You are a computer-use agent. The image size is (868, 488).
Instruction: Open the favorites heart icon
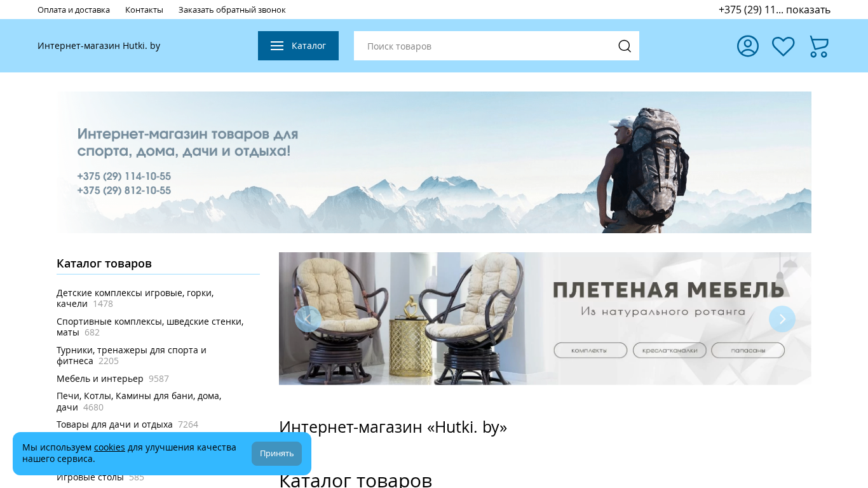(x=783, y=46)
